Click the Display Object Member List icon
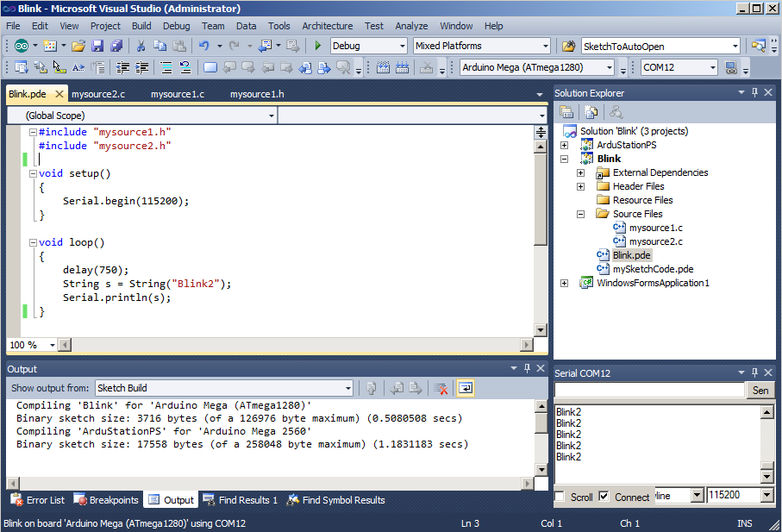 point(22,67)
